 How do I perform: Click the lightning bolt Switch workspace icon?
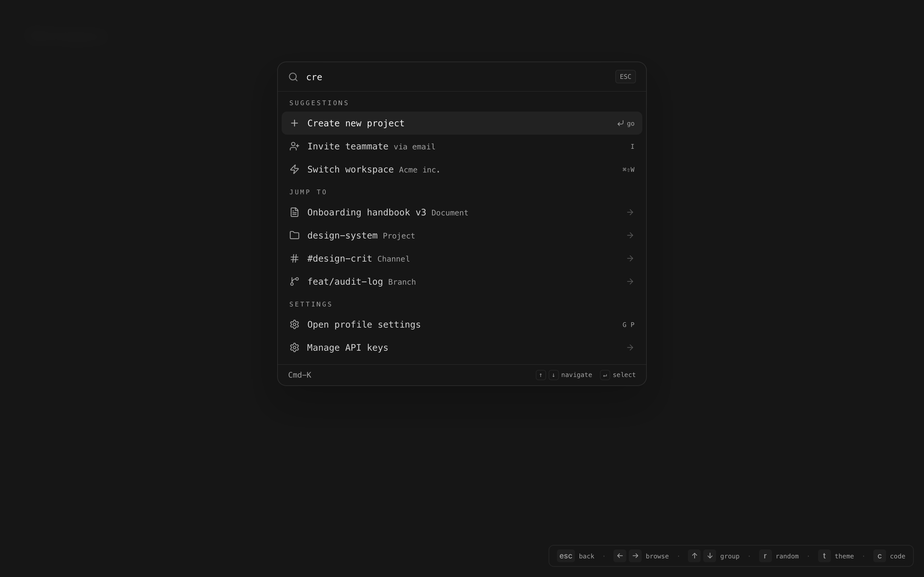[295, 170]
